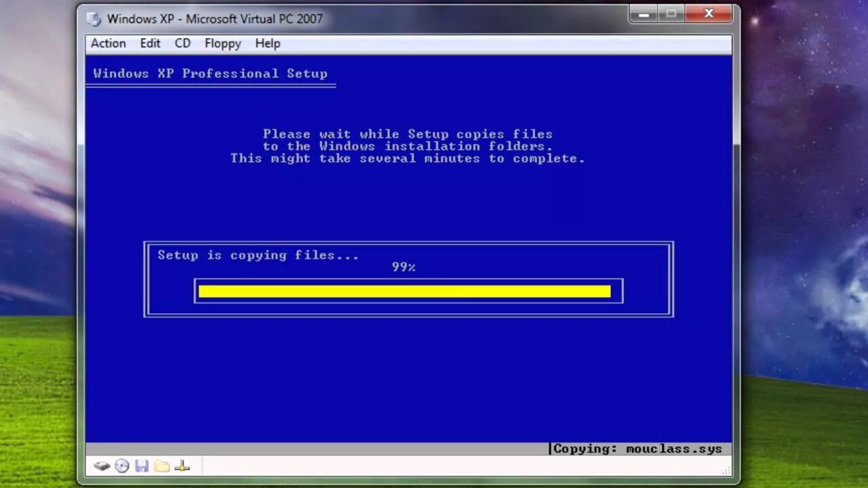Click the window title 'Windows XP - Microsoft Virtual PC 2007'
Image resolution: width=868 pixels, height=488 pixels.
(215, 19)
